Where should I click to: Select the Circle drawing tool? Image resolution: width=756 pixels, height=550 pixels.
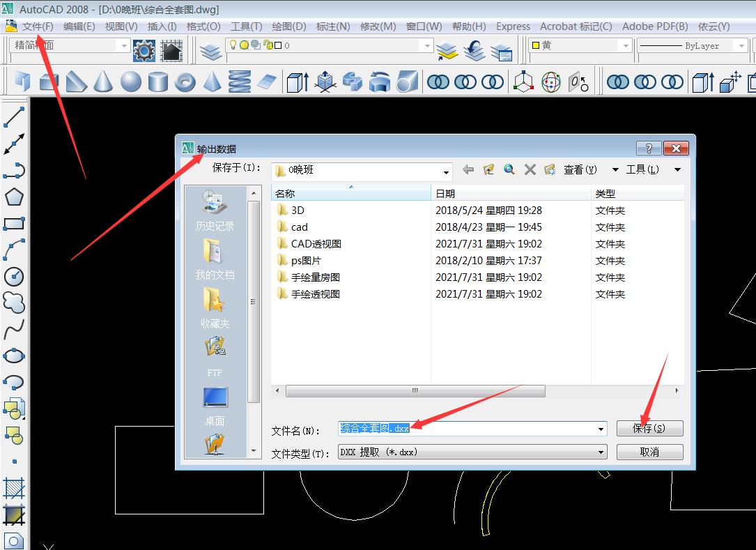pyautogui.click(x=14, y=276)
